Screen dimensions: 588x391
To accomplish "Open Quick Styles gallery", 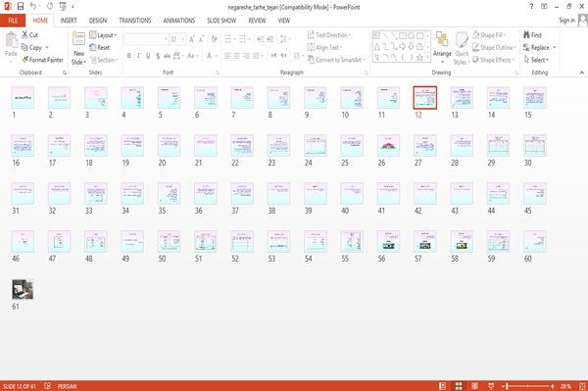I will [x=462, y=49].
